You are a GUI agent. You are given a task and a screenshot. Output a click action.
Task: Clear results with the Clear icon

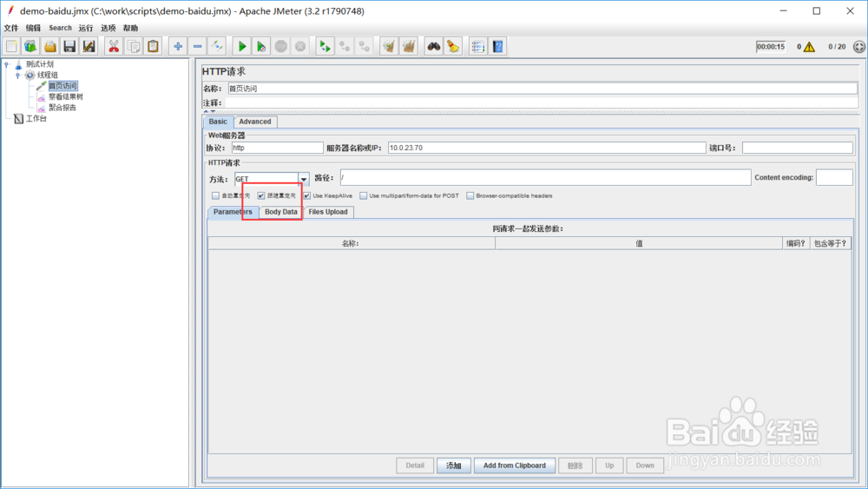389,47
